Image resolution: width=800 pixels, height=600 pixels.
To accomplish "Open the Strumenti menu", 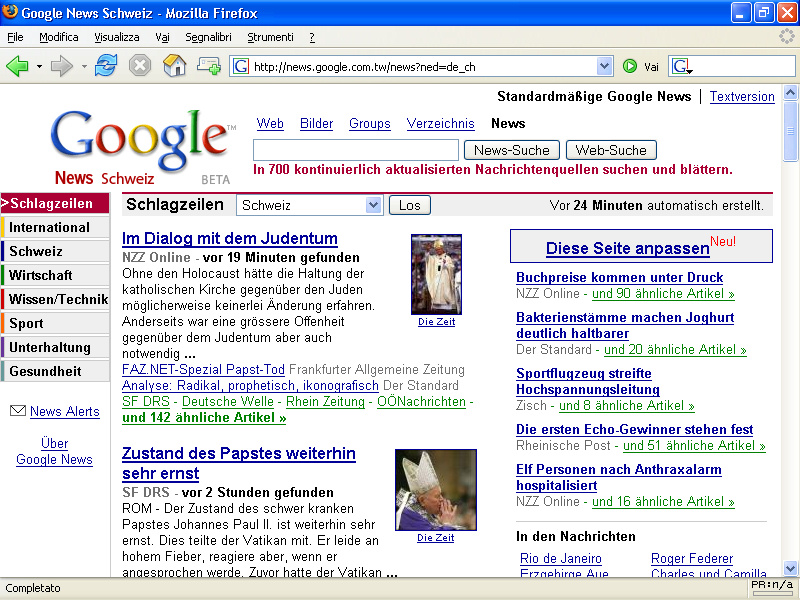I will point(270,37).
